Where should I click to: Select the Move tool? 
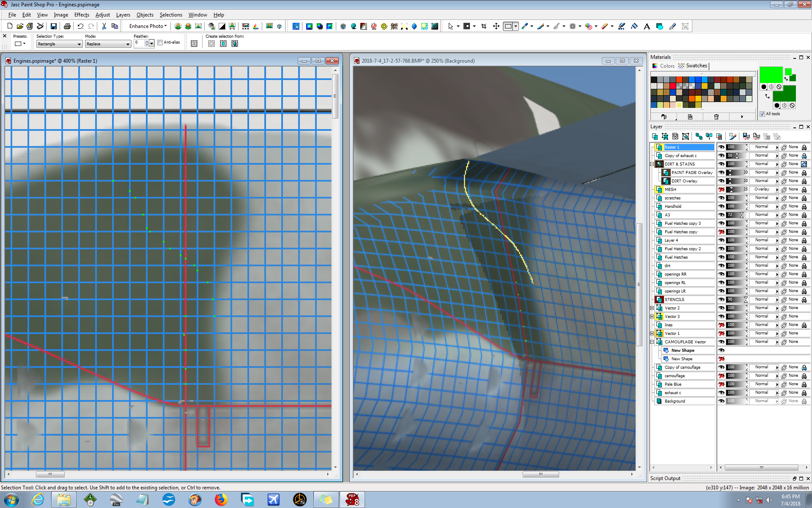click(496, 26)
